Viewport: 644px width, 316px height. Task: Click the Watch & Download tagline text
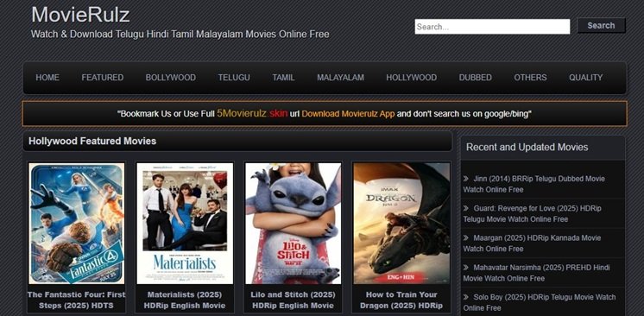tap(180, 35)
